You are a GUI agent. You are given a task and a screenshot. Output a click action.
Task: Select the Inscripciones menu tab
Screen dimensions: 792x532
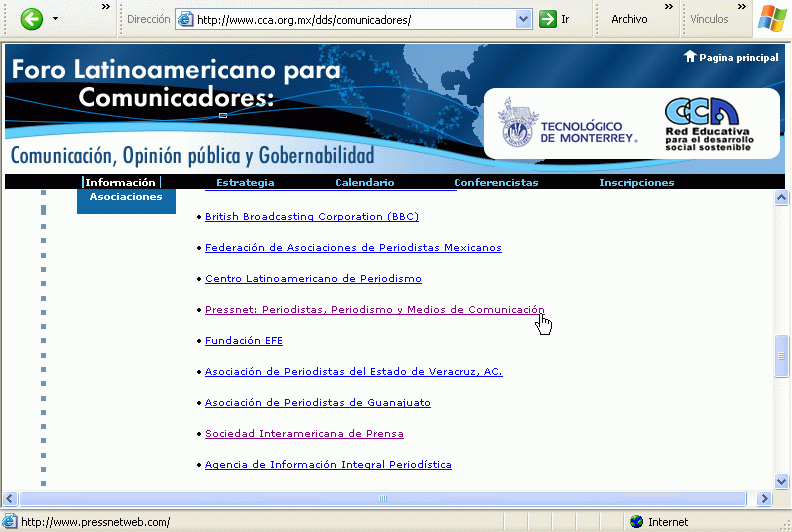click(636, 182)
